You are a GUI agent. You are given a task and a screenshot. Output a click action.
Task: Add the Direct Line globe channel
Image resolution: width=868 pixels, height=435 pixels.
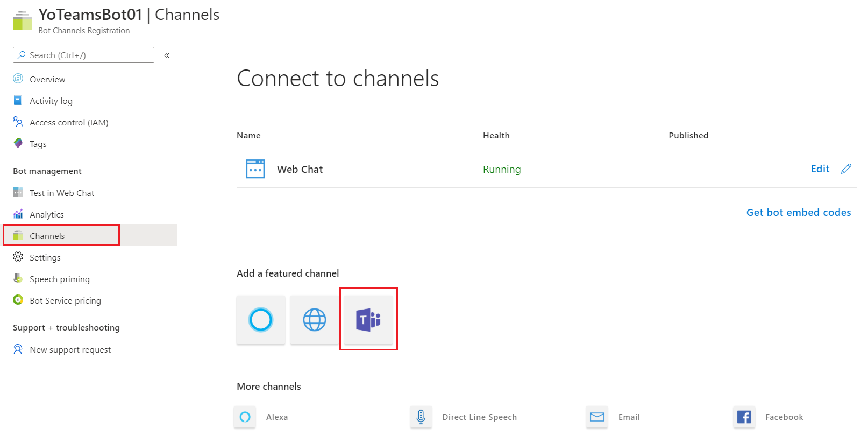pos(315,320)
